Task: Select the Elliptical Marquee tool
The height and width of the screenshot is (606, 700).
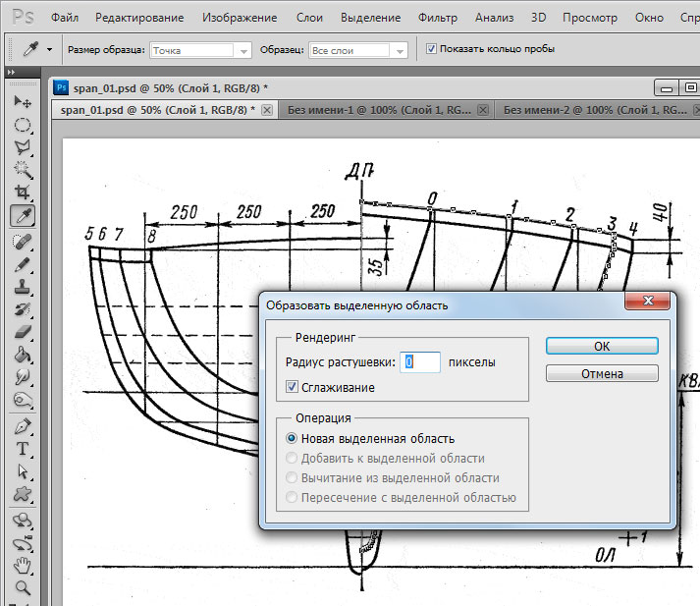Action: [22, 125]
